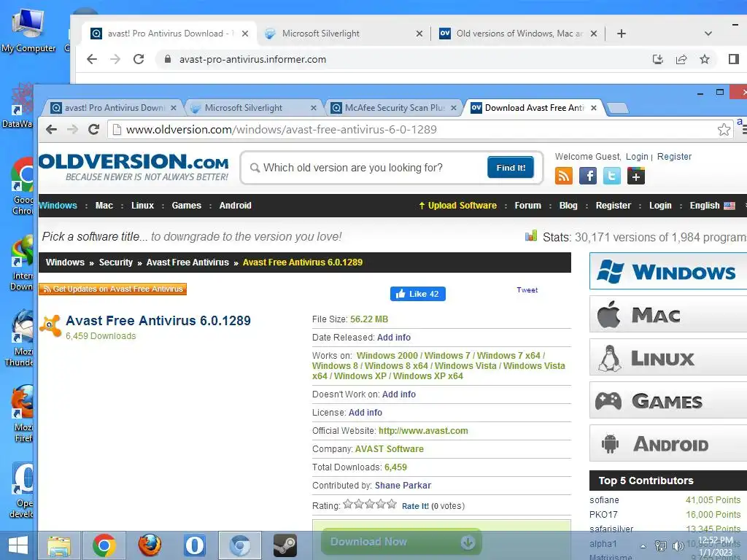Open side panel icon in rear window
The height and width of the screenshot is (560, 747).
tap(734, 59)
